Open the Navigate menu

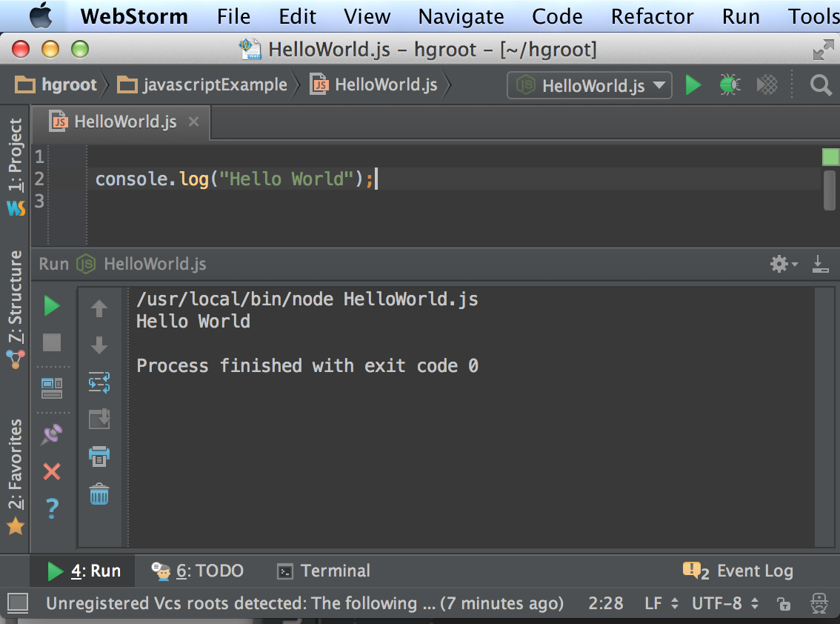click(461, 16)
